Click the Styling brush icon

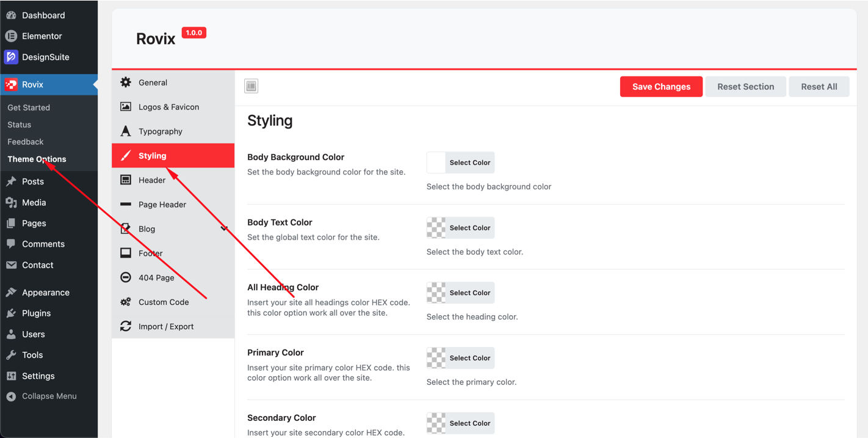pyautogui.click(x=126, y=156)
